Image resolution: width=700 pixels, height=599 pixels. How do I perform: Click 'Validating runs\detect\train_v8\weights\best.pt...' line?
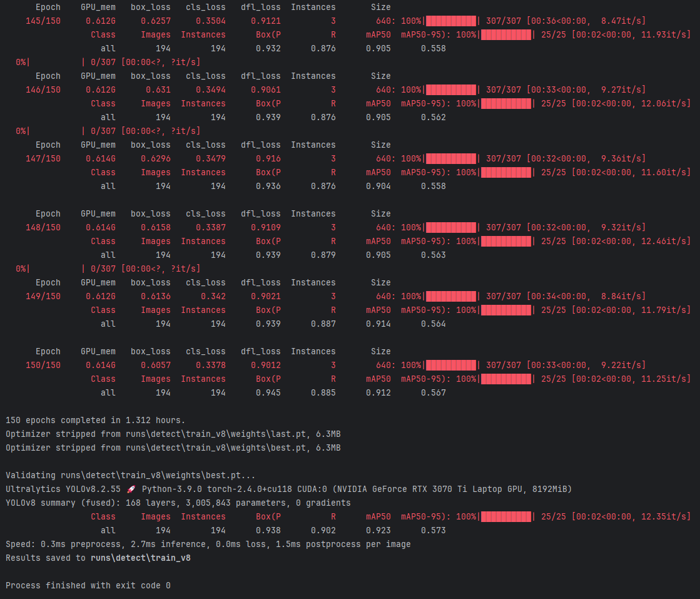130,475
